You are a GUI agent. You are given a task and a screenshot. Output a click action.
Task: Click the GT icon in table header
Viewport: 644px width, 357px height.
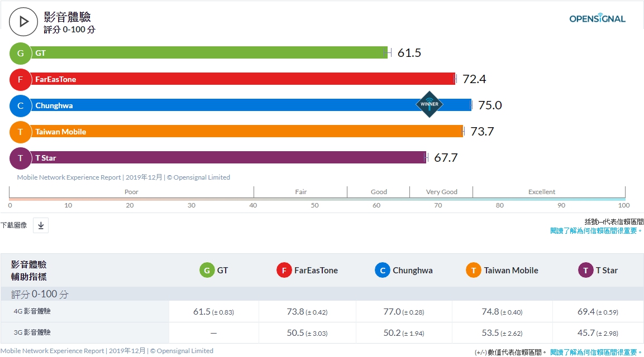pyautogui.click(x=207, y=271)
